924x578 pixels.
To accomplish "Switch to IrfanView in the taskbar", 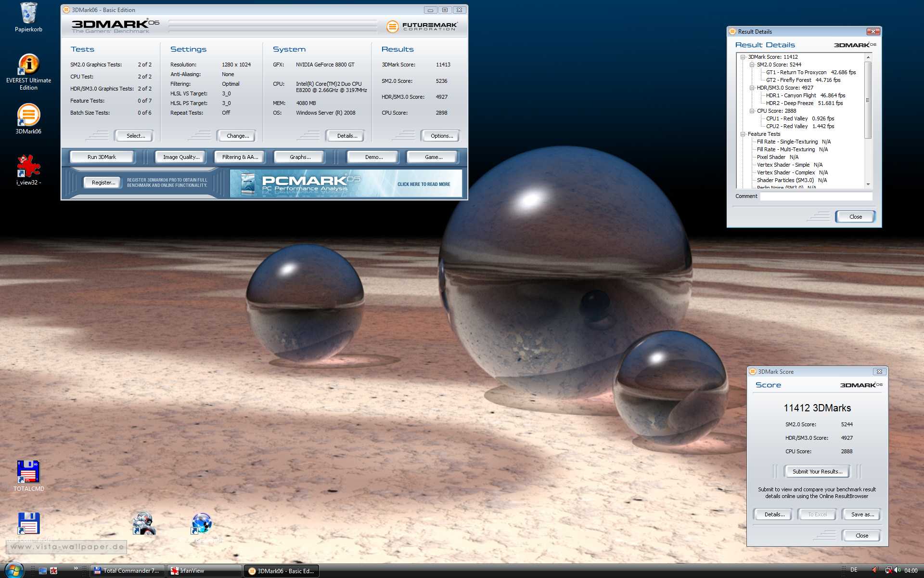I will [x=204, y=571].
